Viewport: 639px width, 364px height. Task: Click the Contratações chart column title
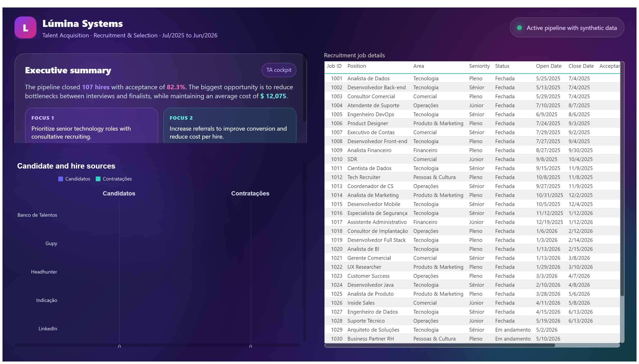(x=250, y=193)
